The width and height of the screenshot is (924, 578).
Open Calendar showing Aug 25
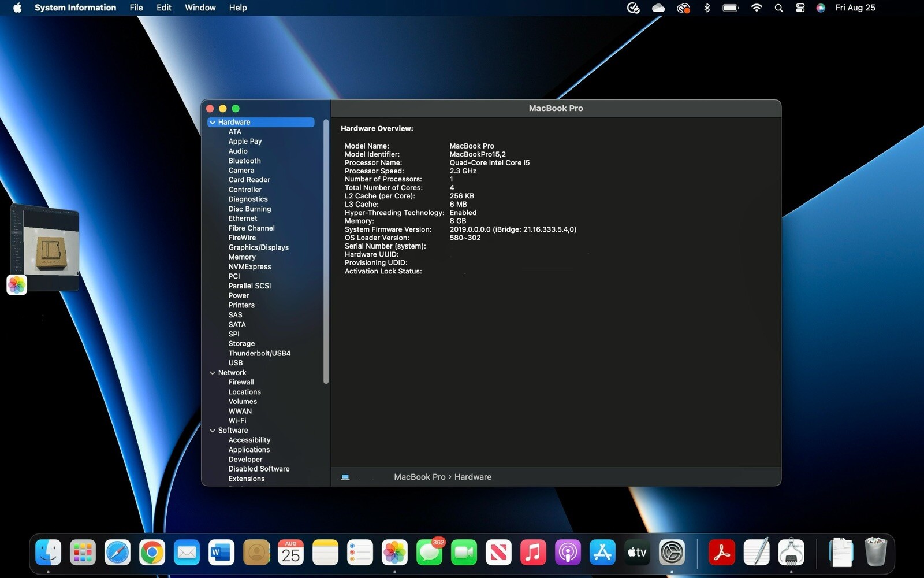pyautogui.click(x=291, y=553)
